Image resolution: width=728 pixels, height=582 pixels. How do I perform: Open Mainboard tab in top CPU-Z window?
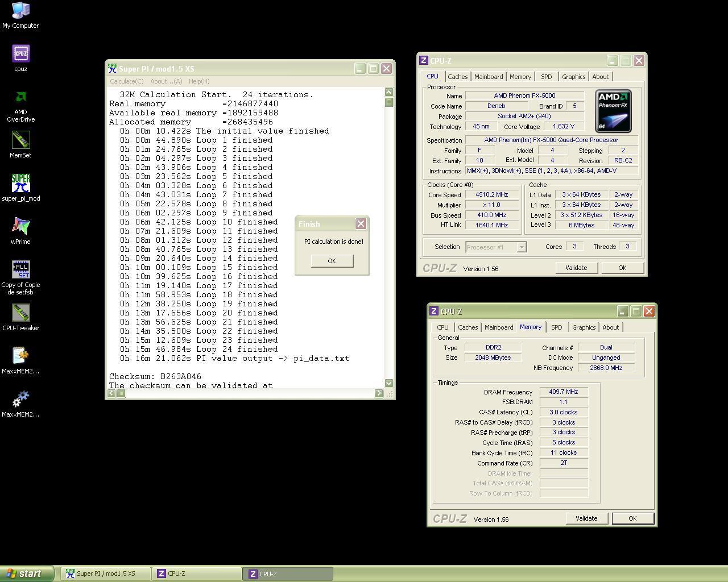tap(489, 77)
